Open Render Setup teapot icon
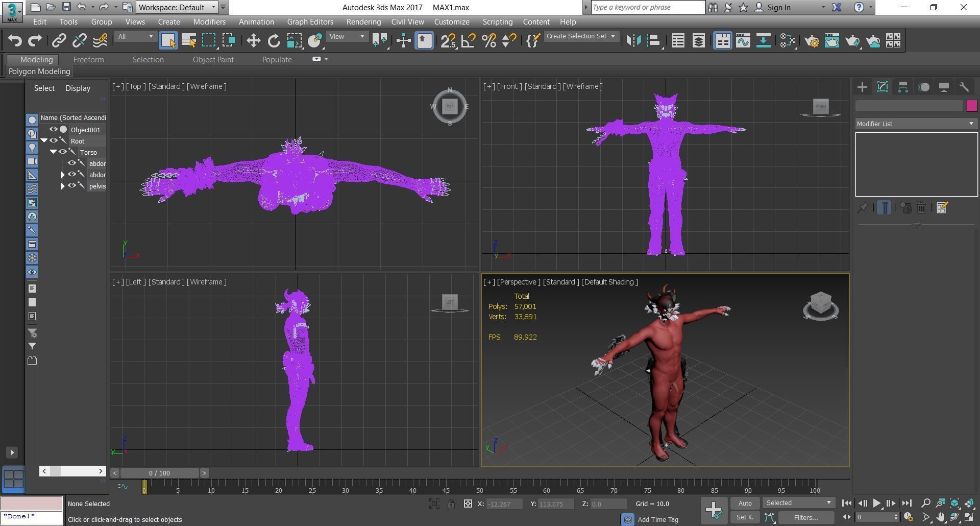This screenshot has width=980, height=526. click(812, 41)
